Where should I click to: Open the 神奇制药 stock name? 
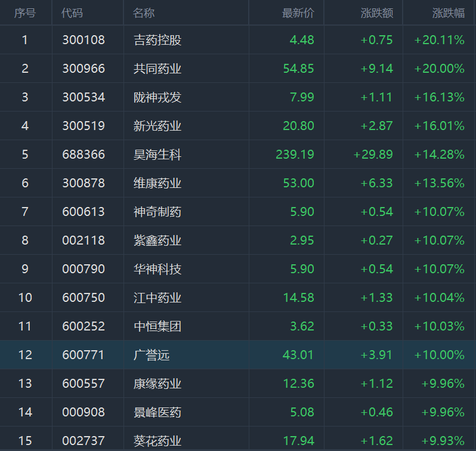pos(157,212)
